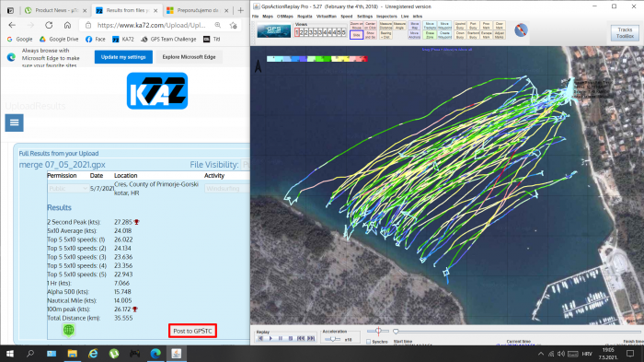Open the File Visibility dropdown
The width and height of the screenshot is (644, 362).
point(246,165)
